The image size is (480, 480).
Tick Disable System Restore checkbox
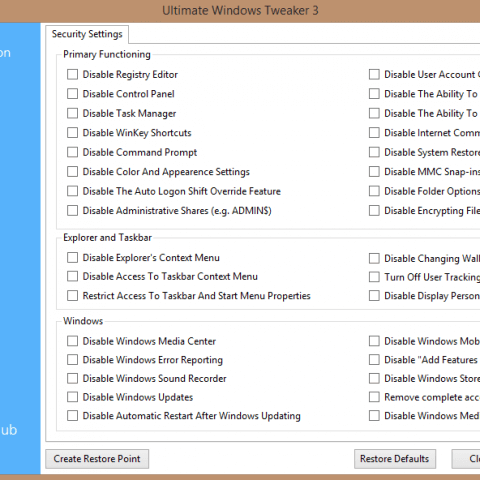click(374, 152)
